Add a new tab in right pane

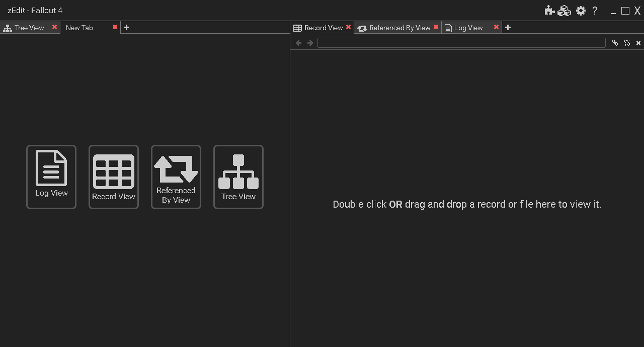(x=508, y=28)
